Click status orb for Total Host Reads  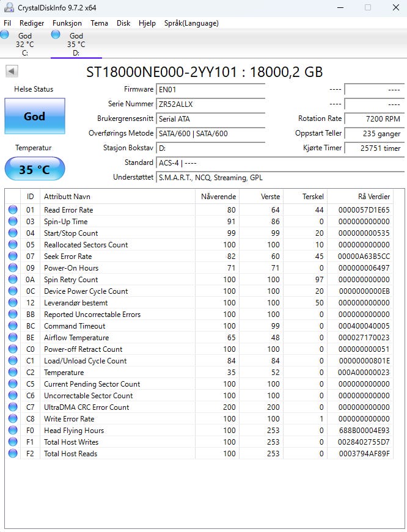coord(13,453)
